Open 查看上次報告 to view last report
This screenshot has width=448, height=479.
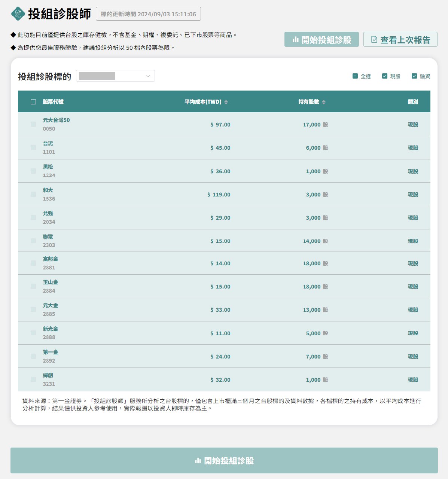pyautogui.click(x=400, y=40)
